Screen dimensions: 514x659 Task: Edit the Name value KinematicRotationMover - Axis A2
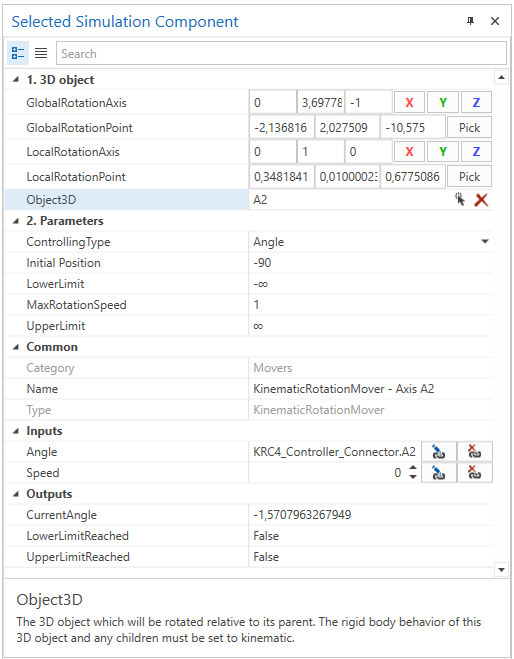coord(371,389)
